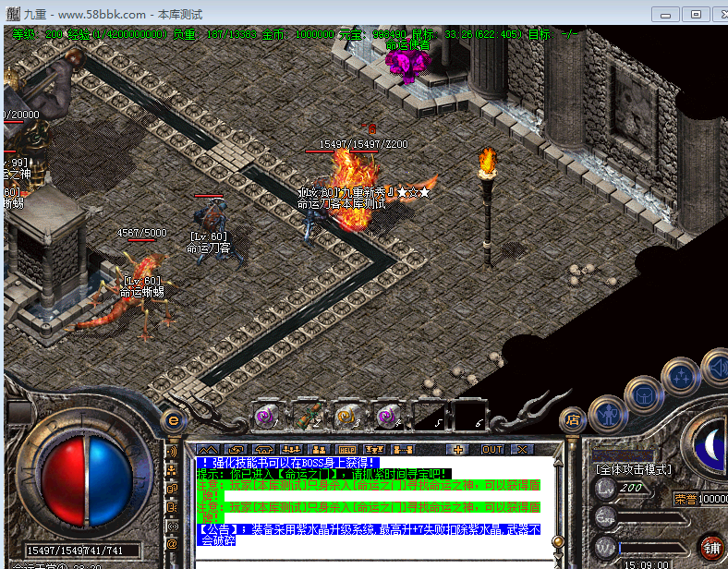
Task: Open the character equipment round button
Action: pos(608,414)
